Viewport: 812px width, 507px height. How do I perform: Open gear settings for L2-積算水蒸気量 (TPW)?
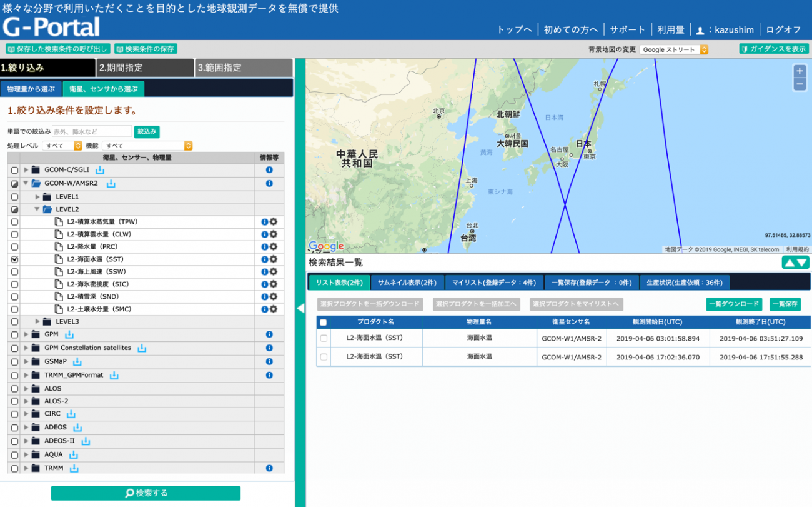click(x=274, y=222)
